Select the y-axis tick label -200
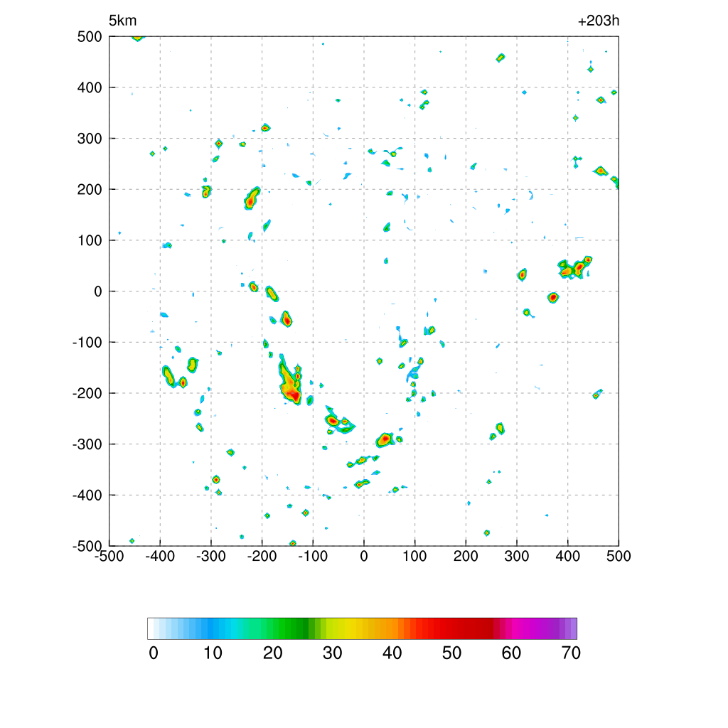Image resolution: width=728 pixels, height=728 pixels. [x=87, y=393]
